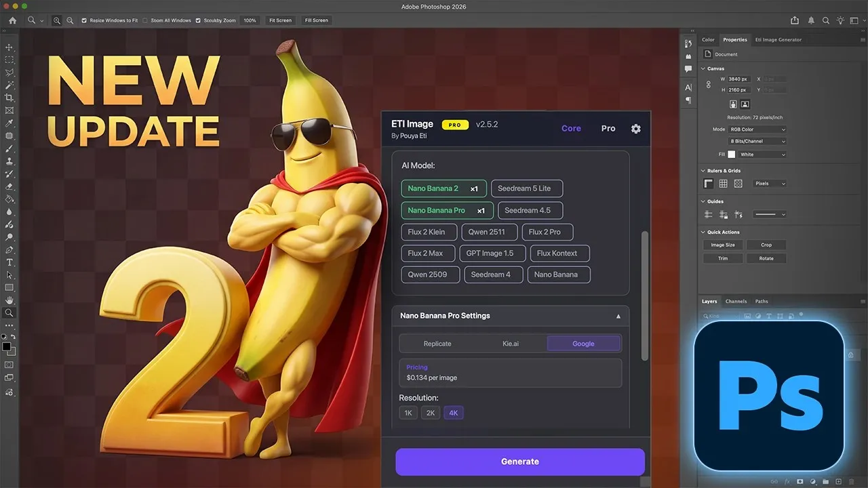Choose Zoom In mode in options bar
This screenshot has width=868, height=488.
57,20
